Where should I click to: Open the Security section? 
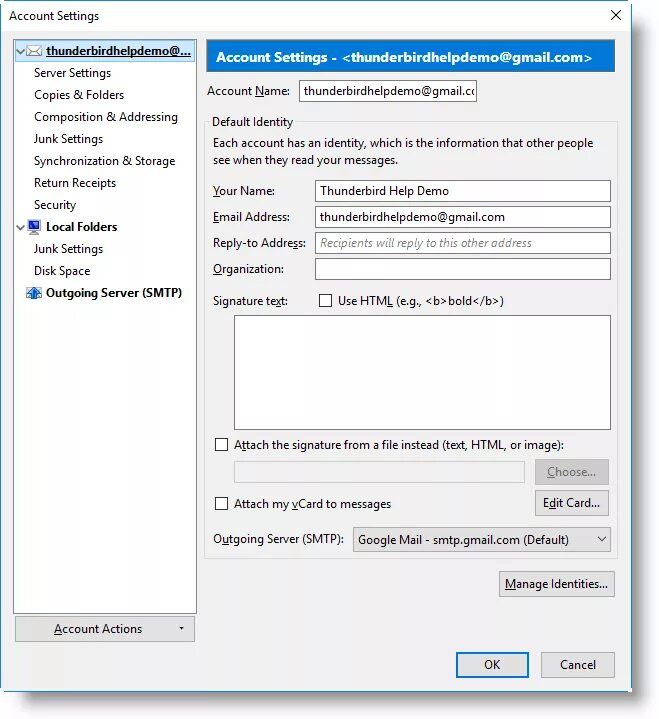(x=55, y=205)
